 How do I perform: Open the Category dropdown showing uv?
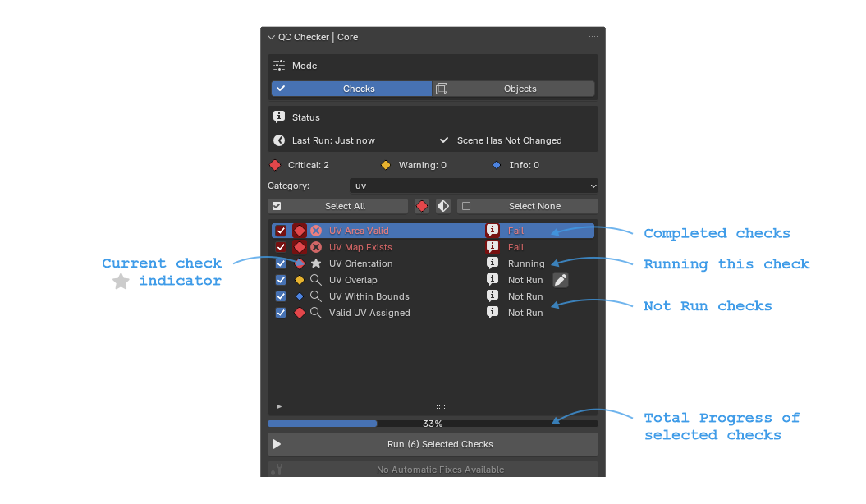[x=474, y=186]
